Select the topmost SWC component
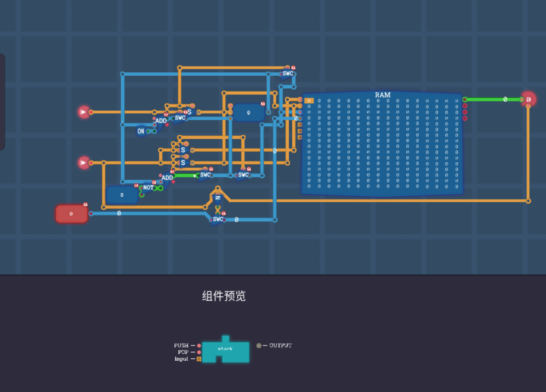 click(x=288, y=74)
